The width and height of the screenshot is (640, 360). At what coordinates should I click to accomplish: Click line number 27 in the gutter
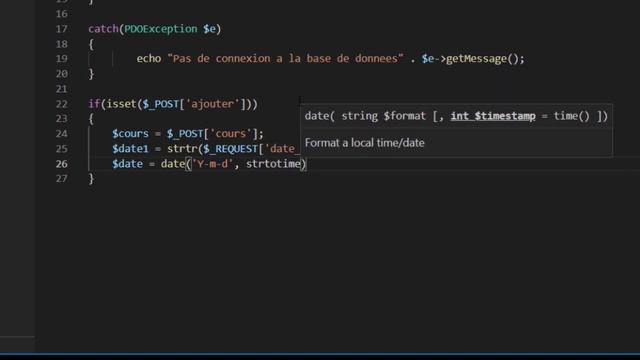click(x=62, y=179)
